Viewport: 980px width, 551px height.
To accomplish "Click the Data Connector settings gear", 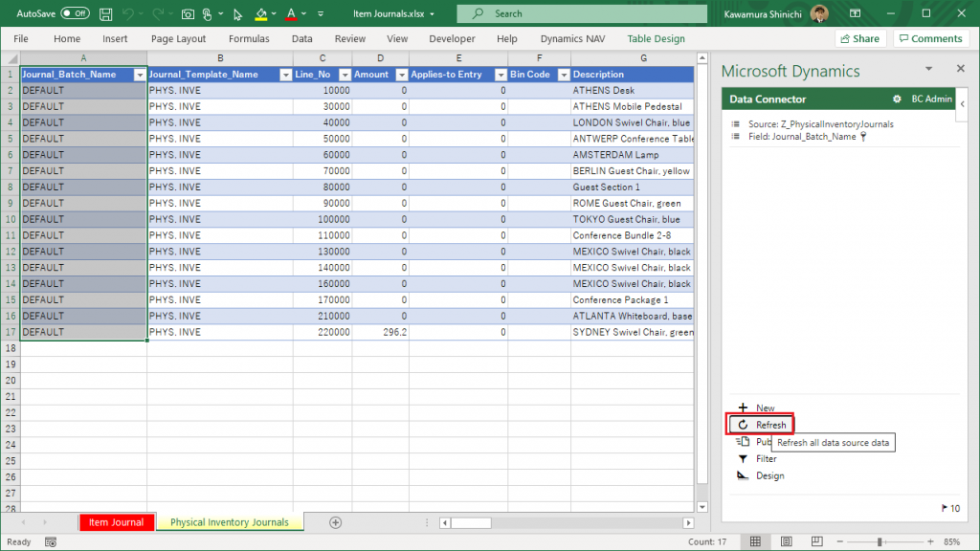I will pos(897,99).
